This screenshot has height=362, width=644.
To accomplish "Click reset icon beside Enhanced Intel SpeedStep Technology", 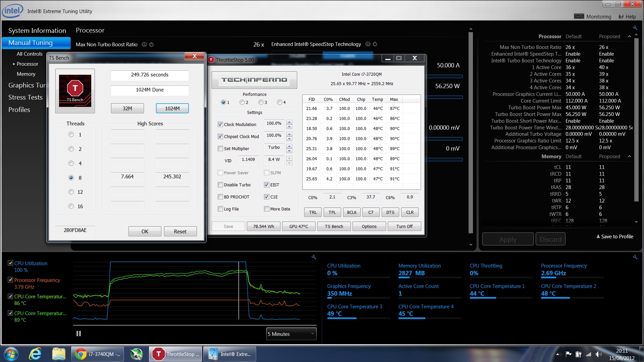I will click(375, 44).
